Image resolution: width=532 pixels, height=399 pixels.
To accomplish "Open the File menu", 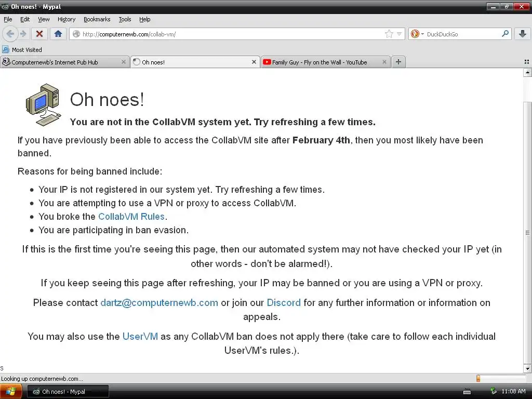I will click(x=8, y=19).
